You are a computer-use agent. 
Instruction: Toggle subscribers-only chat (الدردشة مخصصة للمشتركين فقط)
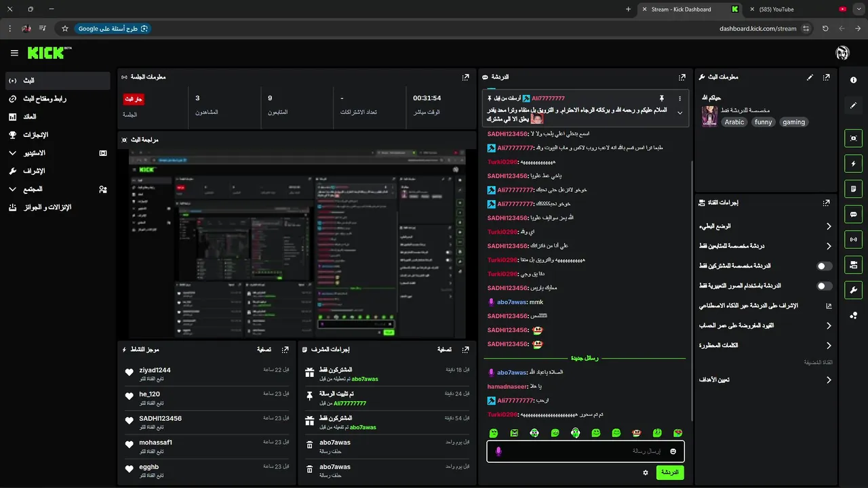point(824,266)
